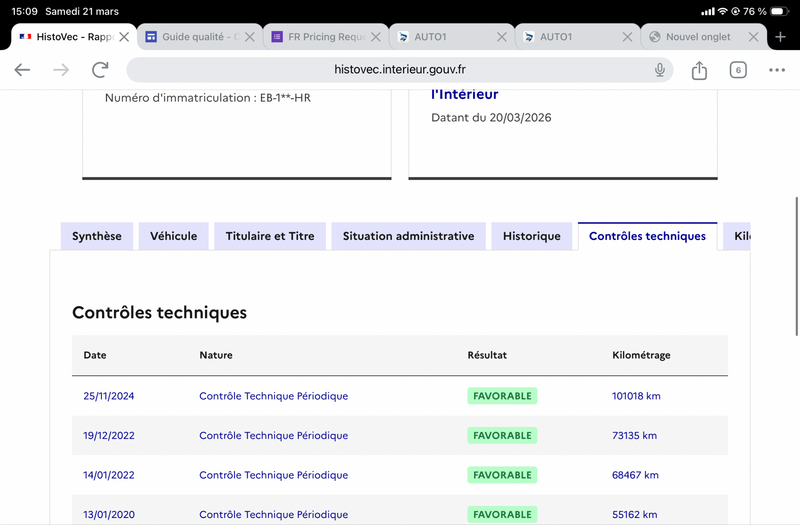Open the tab switcher showing 6 tabs

(738, 70)
